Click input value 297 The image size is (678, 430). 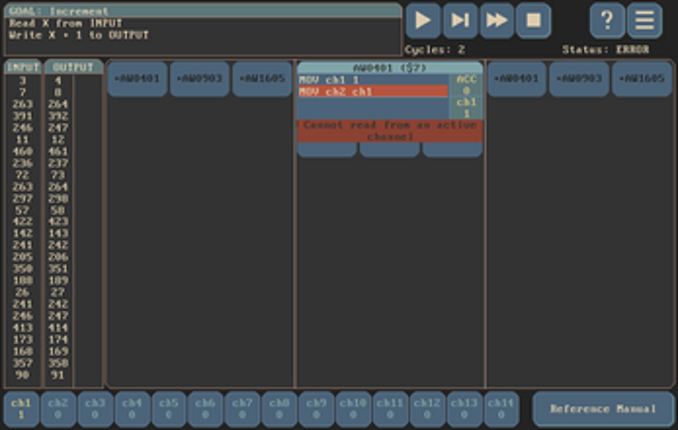tap(22, 199)
